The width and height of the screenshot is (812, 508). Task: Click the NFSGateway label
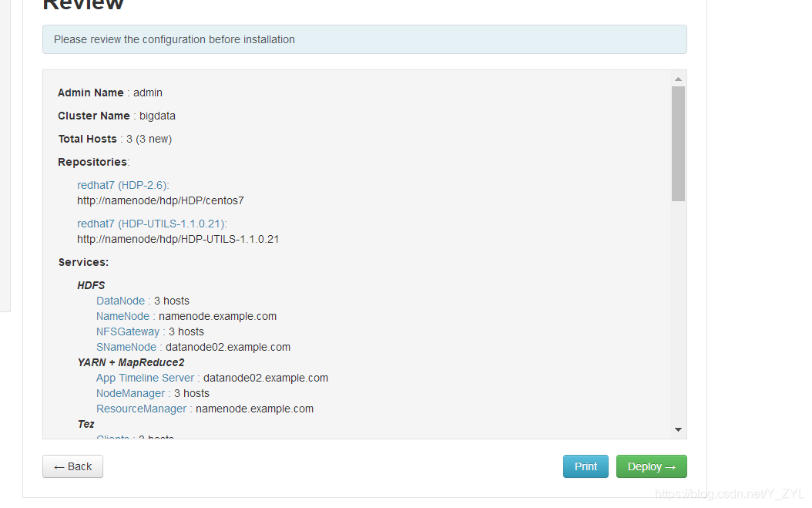point(128,331)
